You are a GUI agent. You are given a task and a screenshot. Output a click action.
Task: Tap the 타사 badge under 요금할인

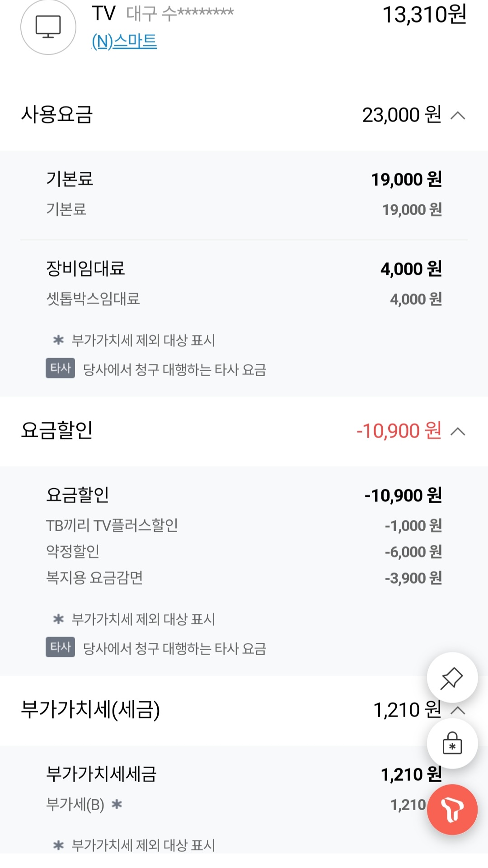[60, 647]
